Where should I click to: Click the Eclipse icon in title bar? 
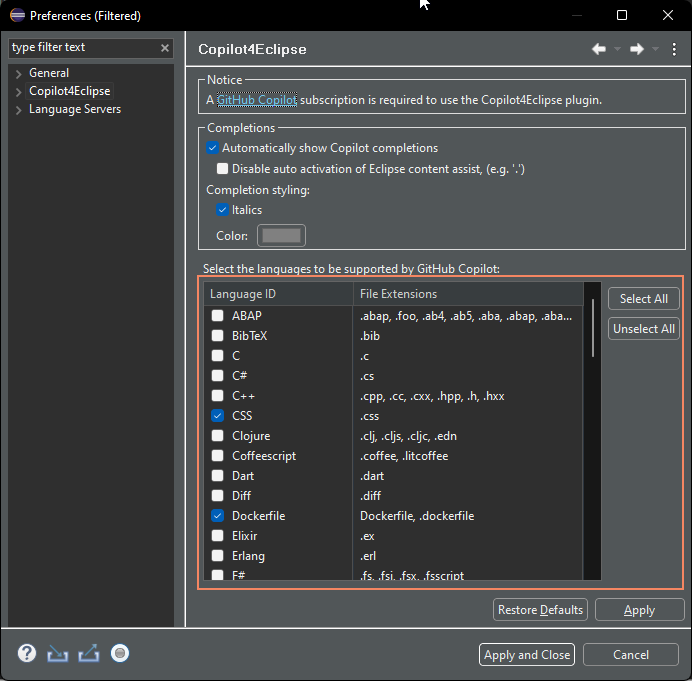click(x=18, y=15)
